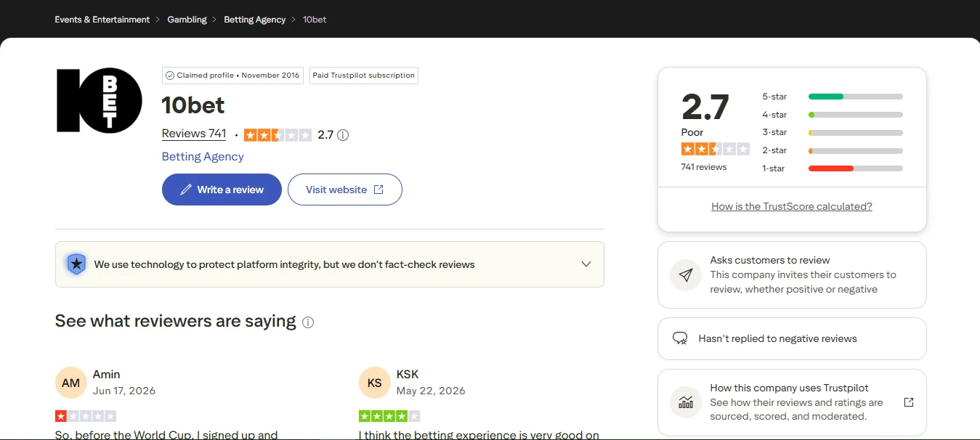This screenshot has height=440, width=980.
Task: Click the paper plane icon in Asks customers to review
Action: [x=685, y=275]
